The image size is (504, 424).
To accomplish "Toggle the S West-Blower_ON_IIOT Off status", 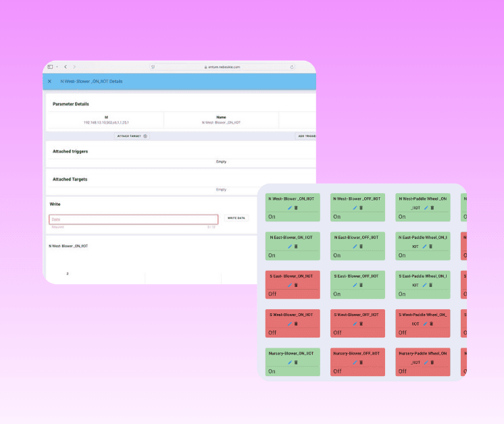I will 272,333.
